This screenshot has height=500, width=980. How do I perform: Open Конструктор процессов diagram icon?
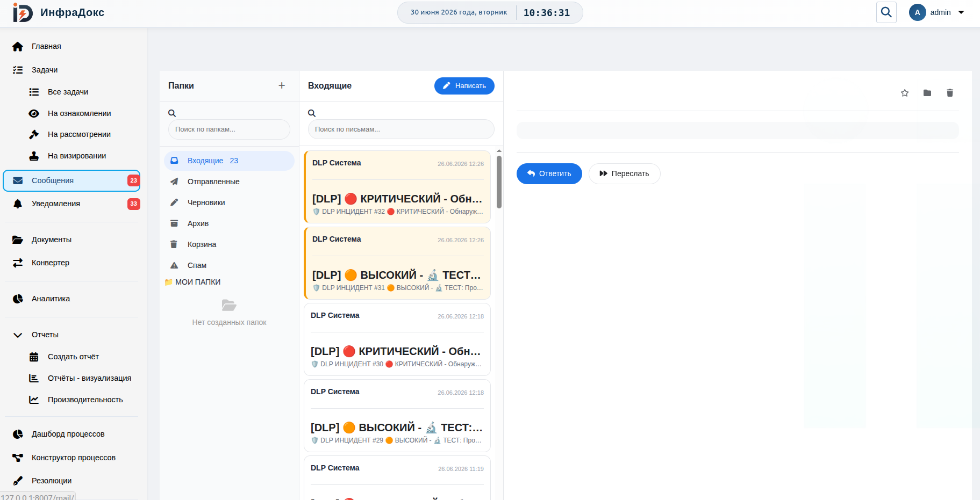[18, 458]
